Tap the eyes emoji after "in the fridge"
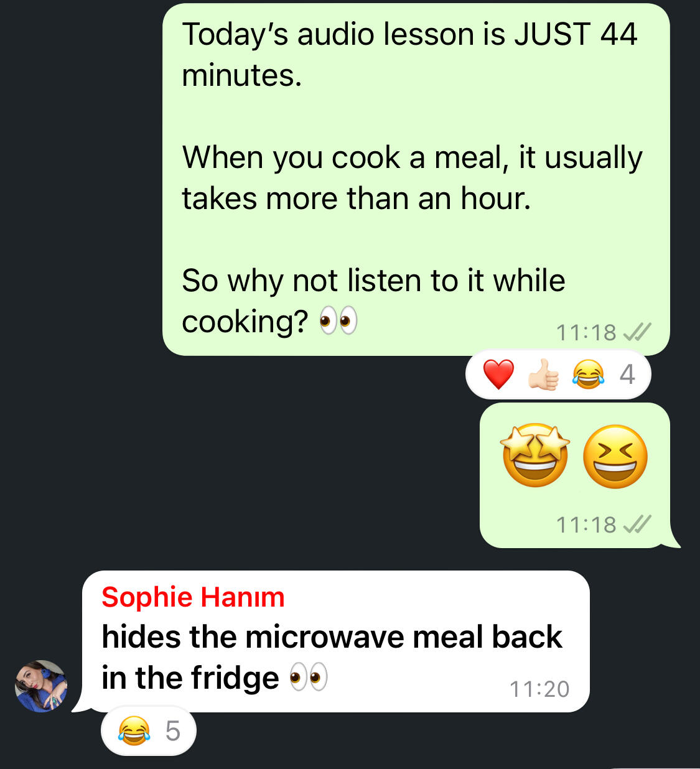The width and height of the screenshot is (700, 769). point(309,677)
